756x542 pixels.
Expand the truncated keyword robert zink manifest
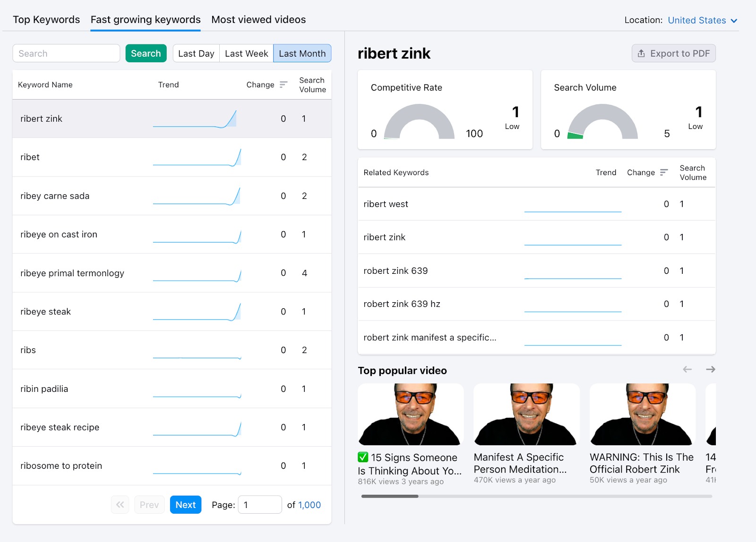point(430,338)
